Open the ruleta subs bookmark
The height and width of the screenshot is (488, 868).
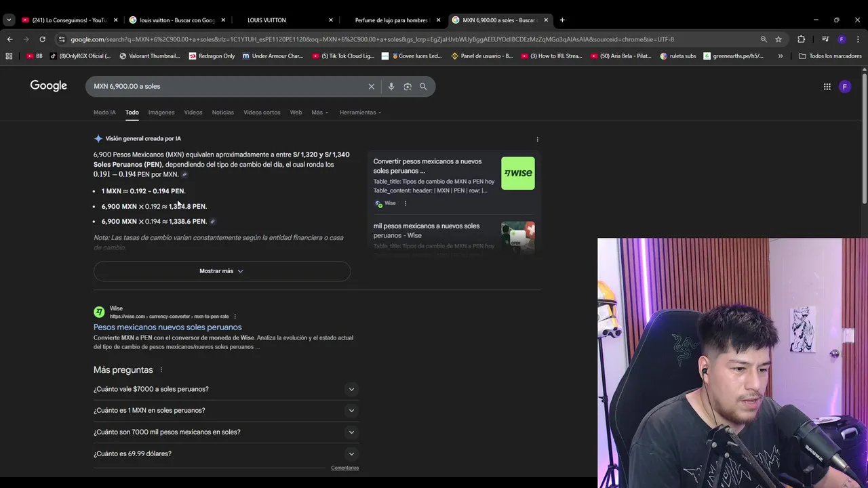coord(678,56)
